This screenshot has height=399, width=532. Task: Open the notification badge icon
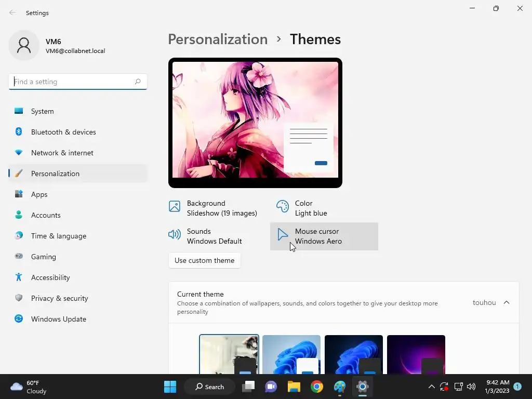517,387
